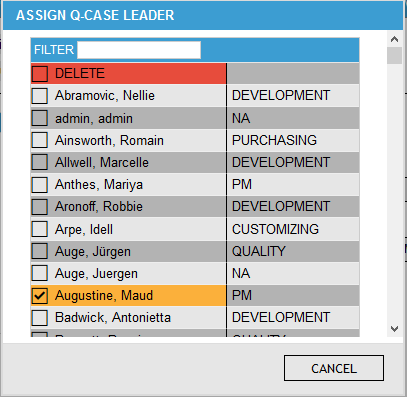Tick checkbox for Auge, Jürgen
Viewport: 407px width, 397px height.
(40, 251)
